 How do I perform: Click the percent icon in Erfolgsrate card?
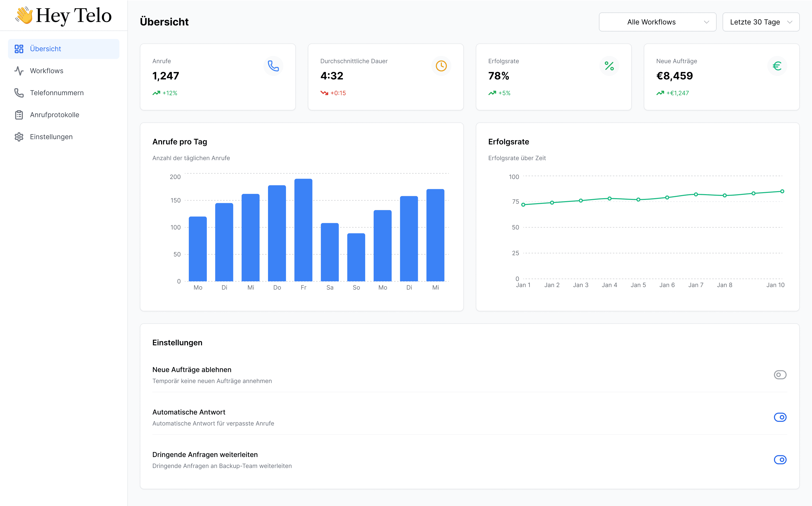[x=609, y=66]
